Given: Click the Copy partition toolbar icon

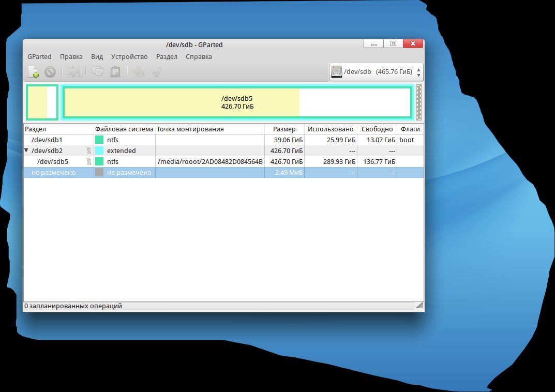Looking at the screenshot, I should point(98,71).
